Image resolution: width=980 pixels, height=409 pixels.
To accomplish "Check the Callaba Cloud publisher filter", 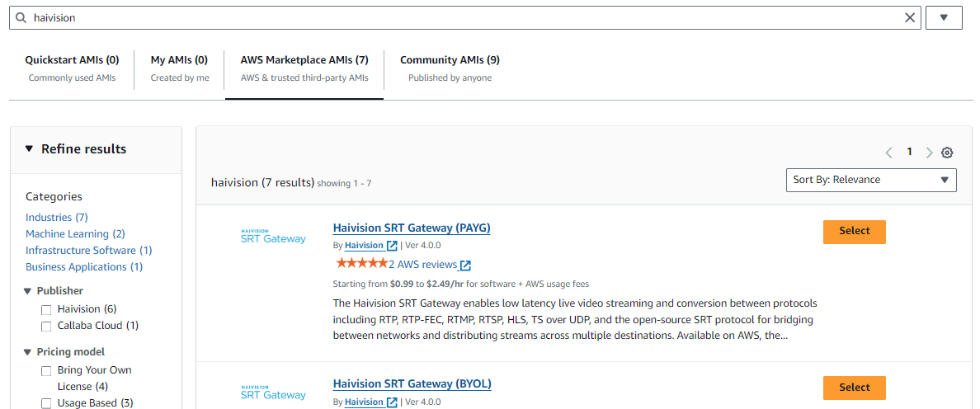I will (46, 327).
